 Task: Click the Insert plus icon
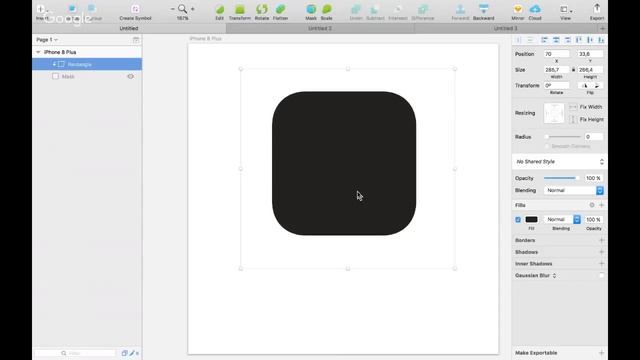point(40,9)
